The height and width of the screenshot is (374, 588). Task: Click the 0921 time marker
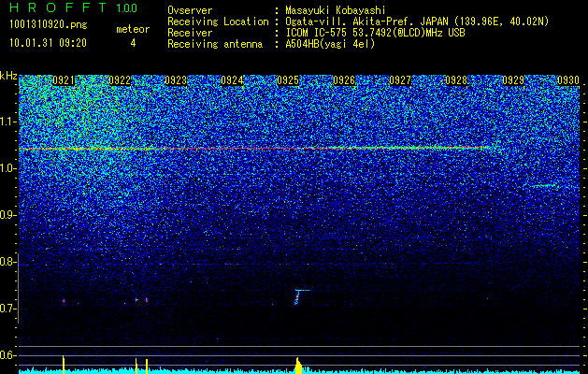click(65, 80)
